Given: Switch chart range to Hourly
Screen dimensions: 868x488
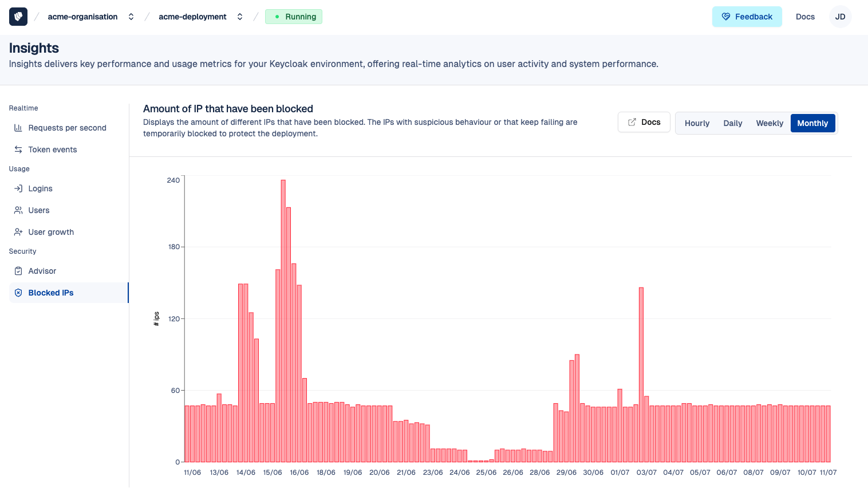Looking at the screenshot, I should pyautogui.click(x=697, y=123).
